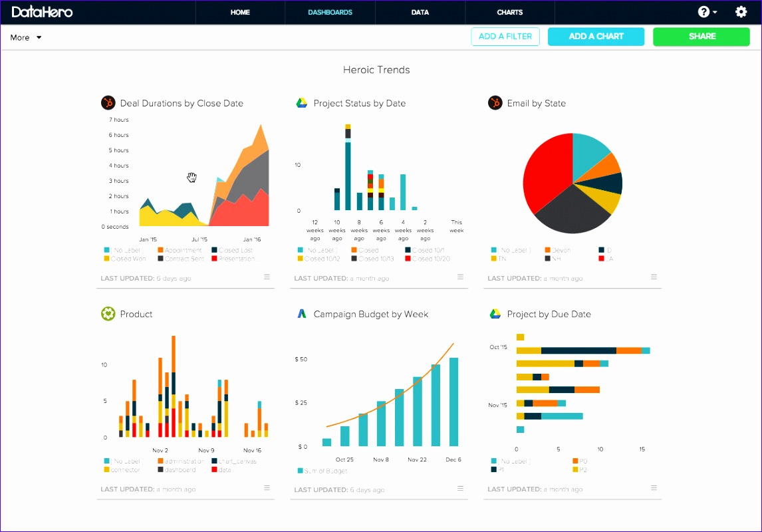Open the Deal Durations by Close Date title
Viewport: 762px width, 532px height.
point(182,103)
